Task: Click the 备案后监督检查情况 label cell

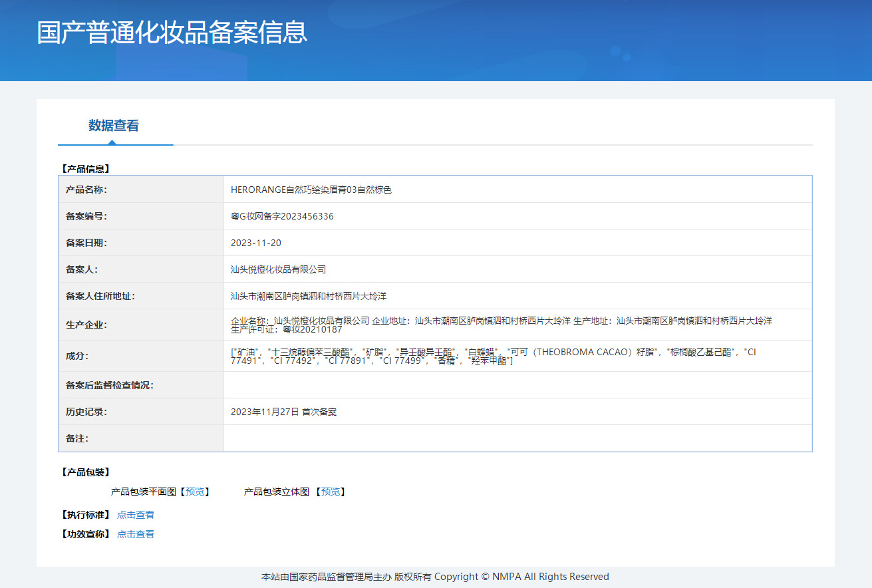Action: [141, 385]
